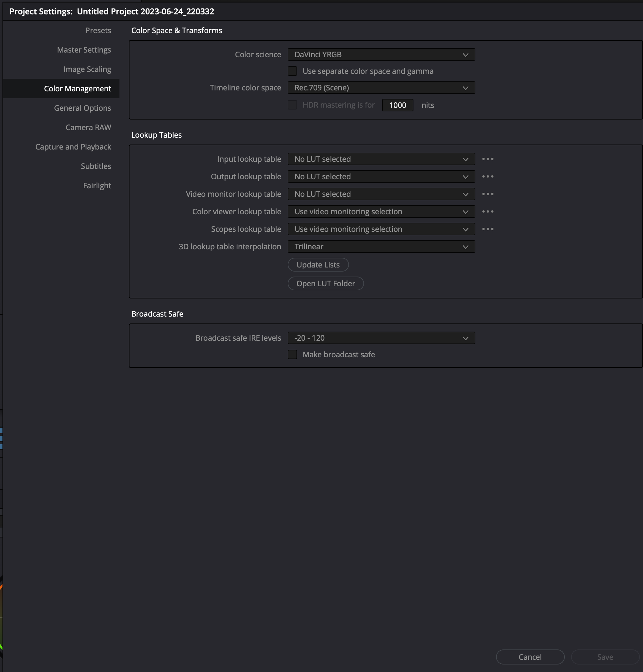The height and width of the screenshot is (672, 643).
Task: Select the General Options settings tab
Action: [82, 108]
